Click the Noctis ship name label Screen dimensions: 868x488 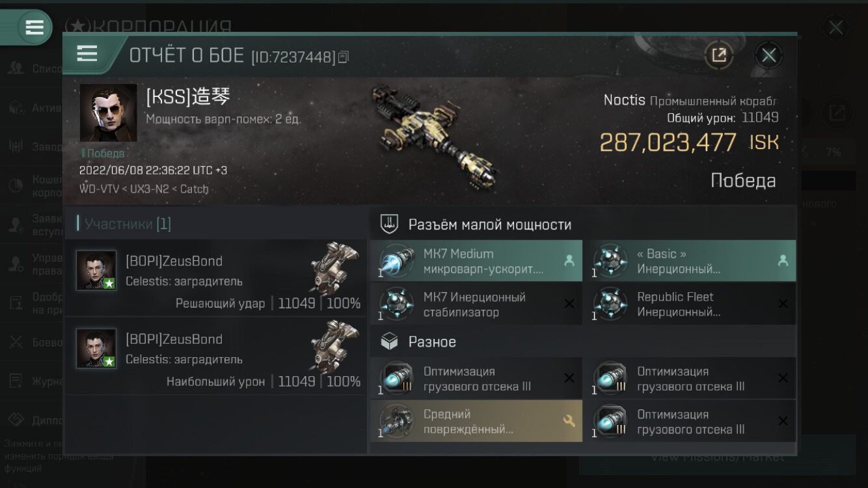pyautogui.click(x=624, y=100)
